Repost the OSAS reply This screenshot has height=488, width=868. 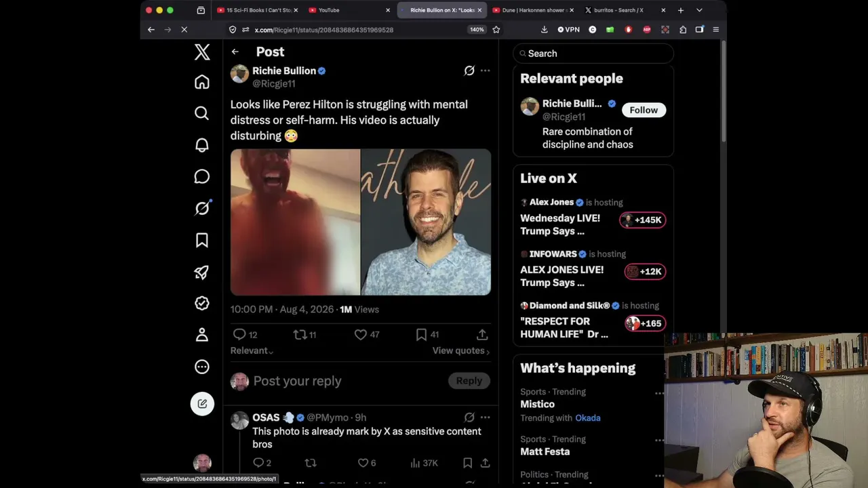click(x=311, y=464)
